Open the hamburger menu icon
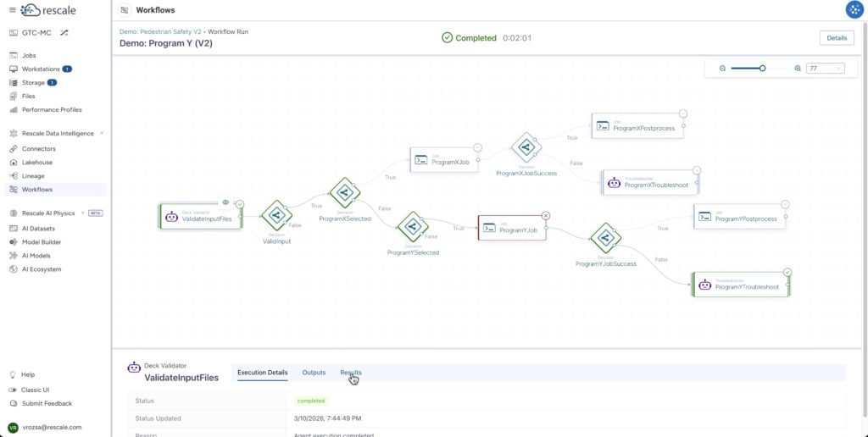868x437 pixels. click(x=12, y=10)
